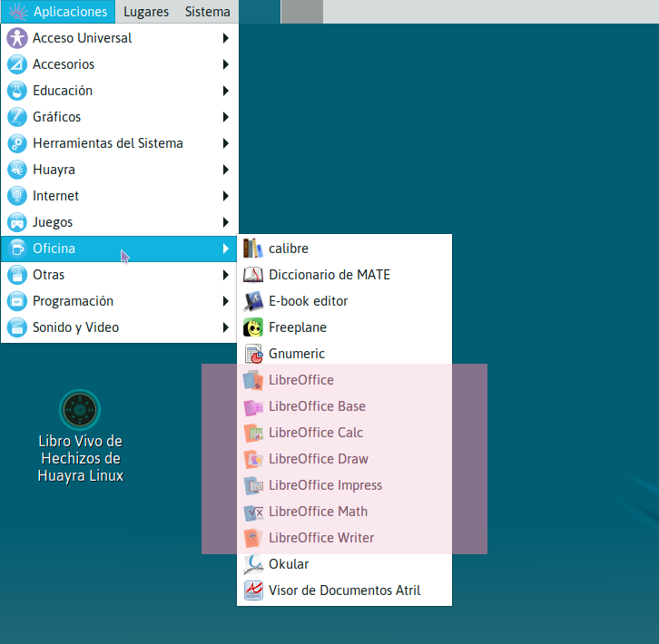
Task: Click the 'Visor de Documentos Atril' text
Action: point(345,590)
